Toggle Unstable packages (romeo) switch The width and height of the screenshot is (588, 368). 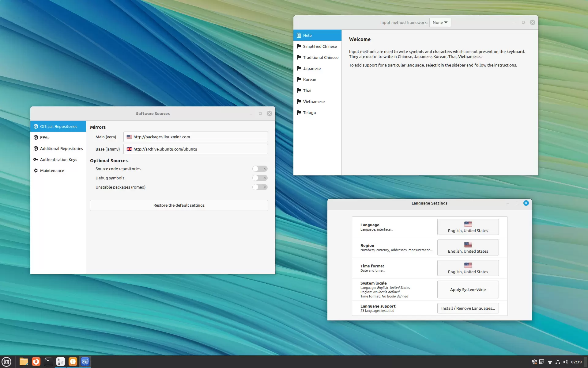point(259,187)
